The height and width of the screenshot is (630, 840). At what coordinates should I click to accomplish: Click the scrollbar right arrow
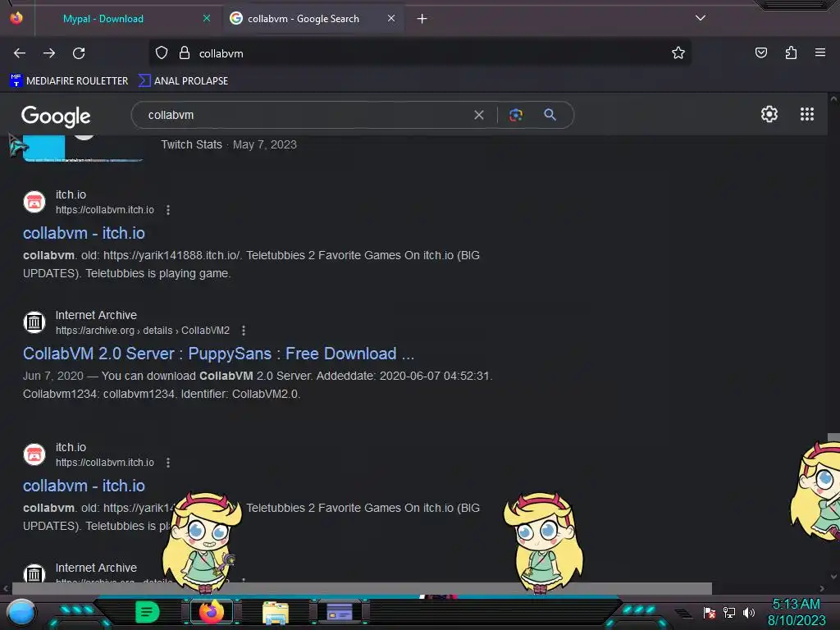coord(822,588)
